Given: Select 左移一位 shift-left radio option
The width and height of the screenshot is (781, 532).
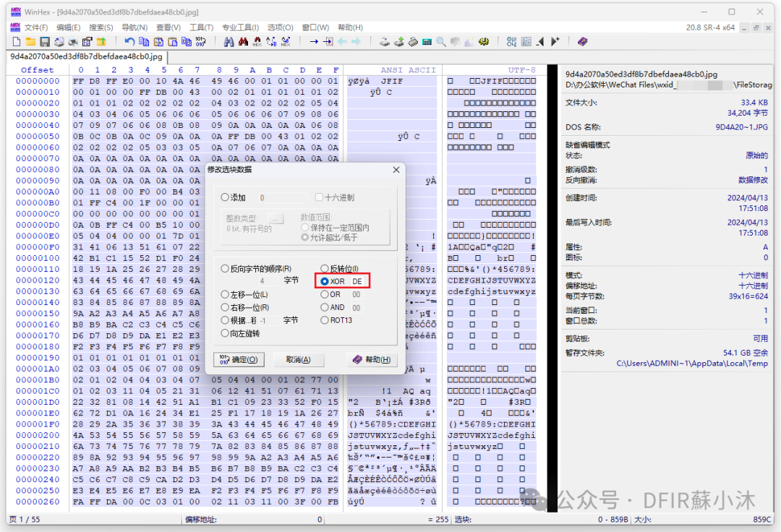Looking at the screenshot, I should pos(225,295).
